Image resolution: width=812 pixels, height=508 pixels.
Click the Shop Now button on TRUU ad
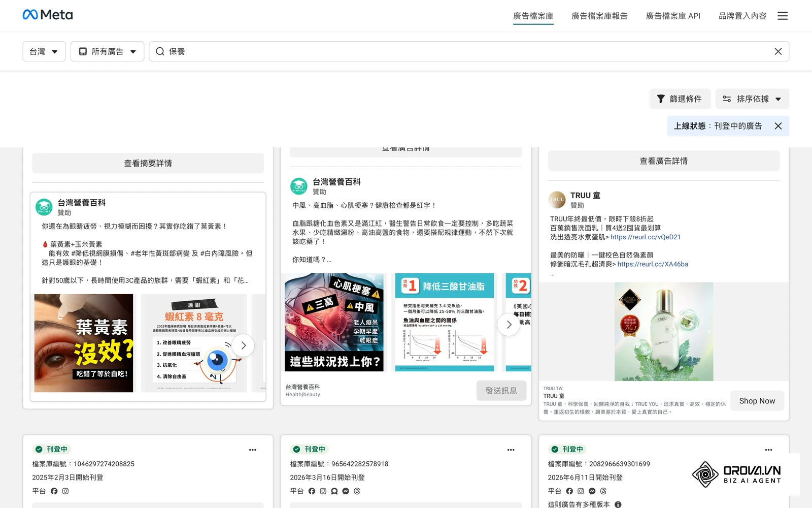[757, 401]
